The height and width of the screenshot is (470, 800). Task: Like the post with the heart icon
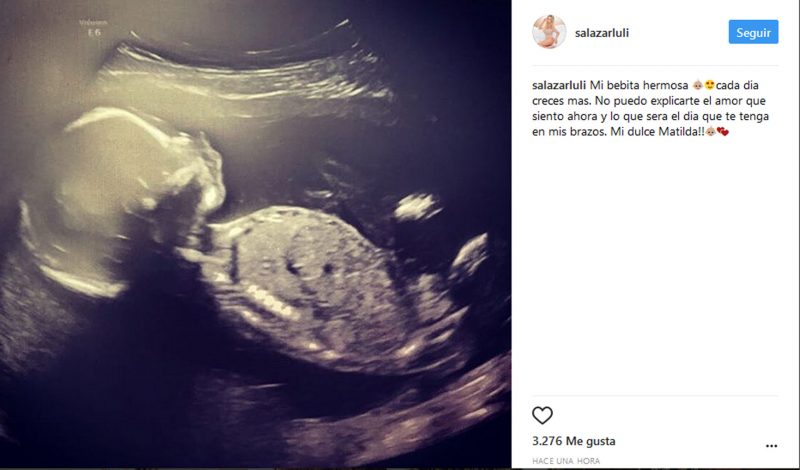click(x=542, y=415)
